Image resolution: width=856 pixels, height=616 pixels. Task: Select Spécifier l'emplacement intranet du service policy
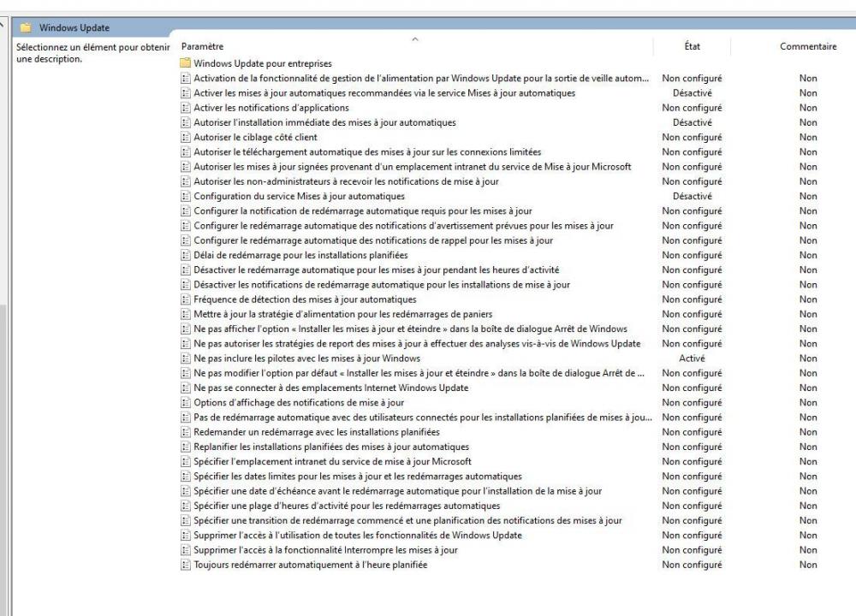pyautogui.click(x=332, y=461)
